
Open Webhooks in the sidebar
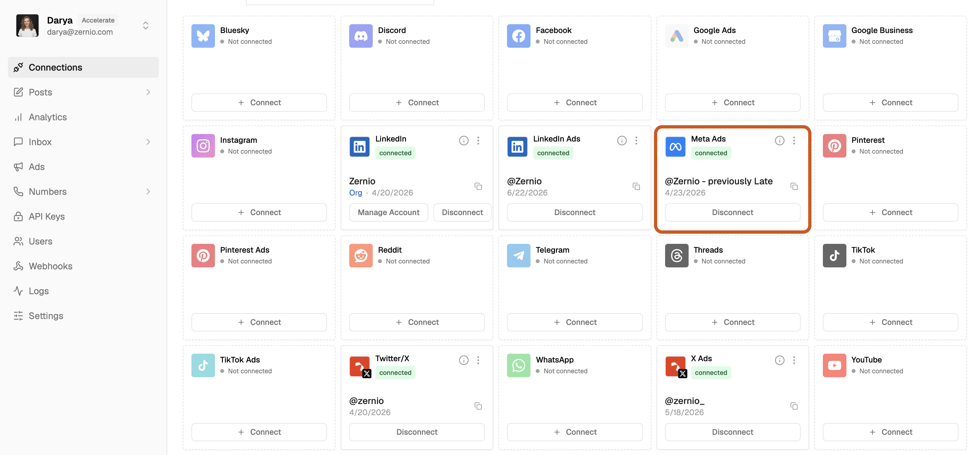(83, 266)
